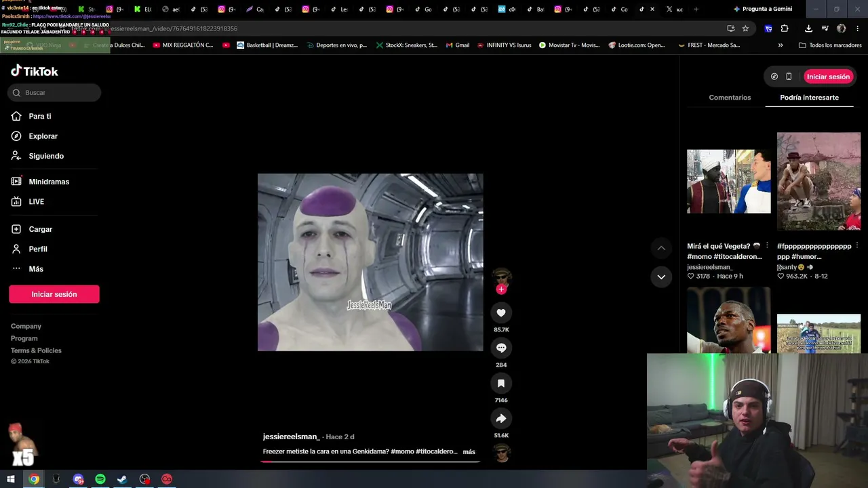Open the Basketball | Dreamz bookmark
The width and height of the screenshot is (868, 488).
coord(267,45)
